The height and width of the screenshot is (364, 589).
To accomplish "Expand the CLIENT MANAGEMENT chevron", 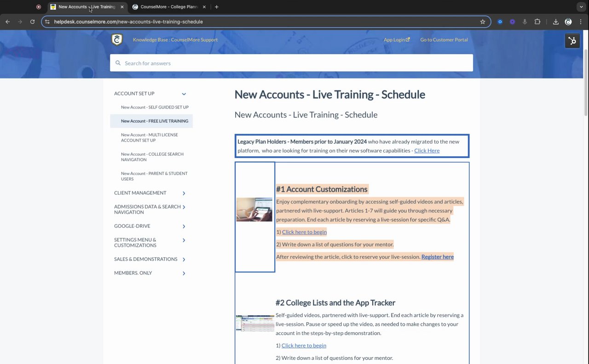I will pyautogui.click(x=184, y=193).
